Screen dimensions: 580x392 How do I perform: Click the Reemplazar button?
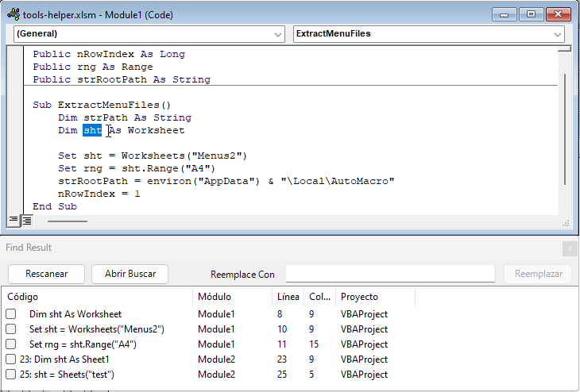(x=538, y=274)
